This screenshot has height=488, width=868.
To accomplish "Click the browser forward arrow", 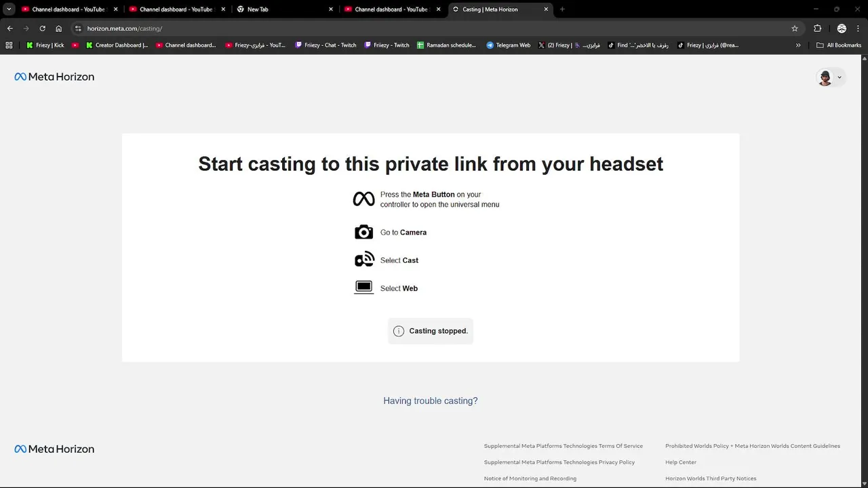I will tap(26, 28).
